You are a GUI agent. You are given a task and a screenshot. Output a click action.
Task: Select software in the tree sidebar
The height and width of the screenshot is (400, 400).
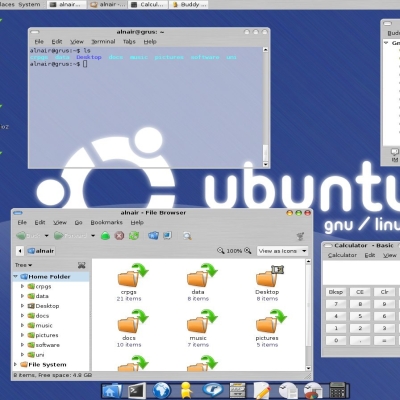[x=48, y=345]
